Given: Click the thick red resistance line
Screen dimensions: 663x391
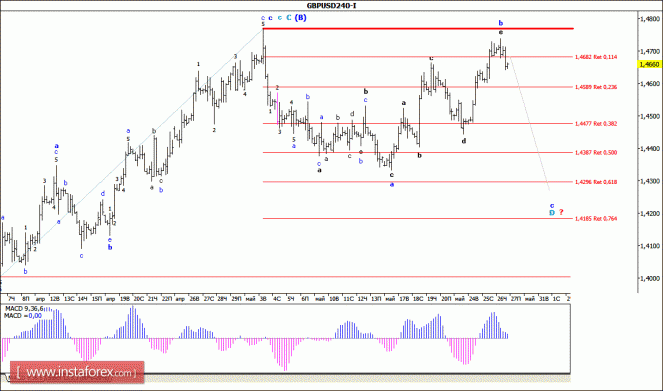Looking at the screenshot, I should point(418,28).
